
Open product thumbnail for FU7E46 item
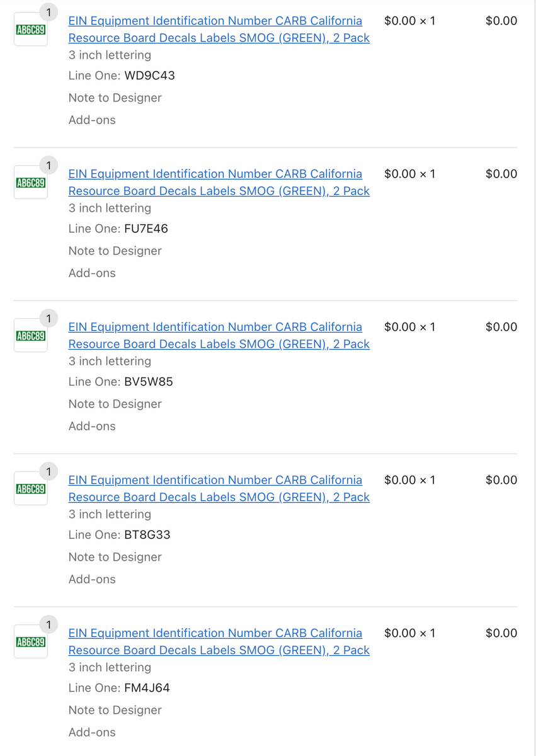tap(31, 183)
